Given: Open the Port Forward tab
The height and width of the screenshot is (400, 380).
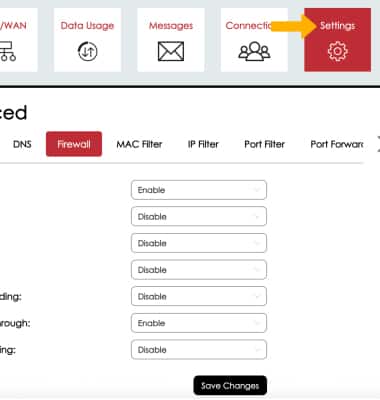Looking at the screenshot, I should (337, 144).
